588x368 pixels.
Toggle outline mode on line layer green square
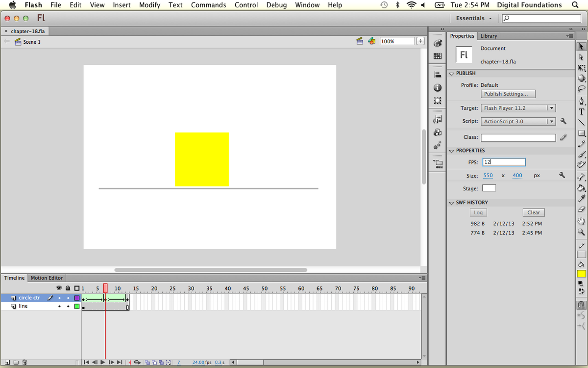76,307
